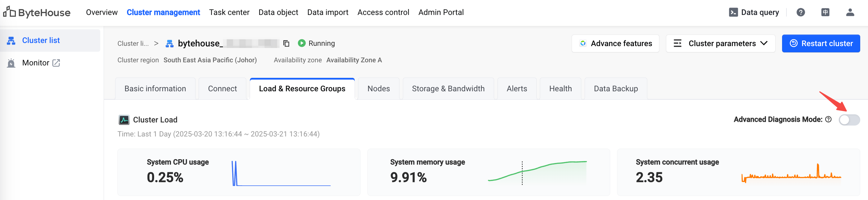The height and width of the screenshot is (200, 868).
Task: Open the user profile icon
Action: [850, 12]
